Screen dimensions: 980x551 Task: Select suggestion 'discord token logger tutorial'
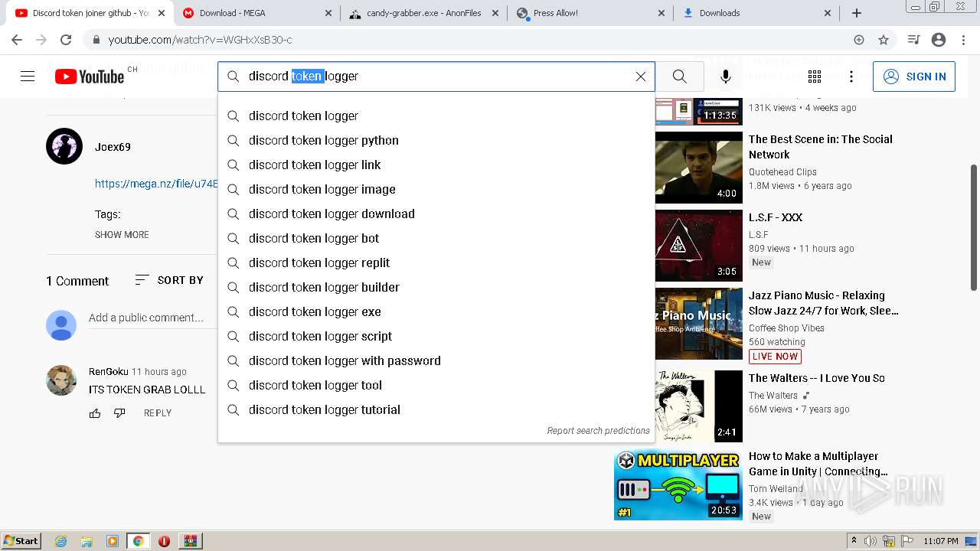[x=436, y=409]
